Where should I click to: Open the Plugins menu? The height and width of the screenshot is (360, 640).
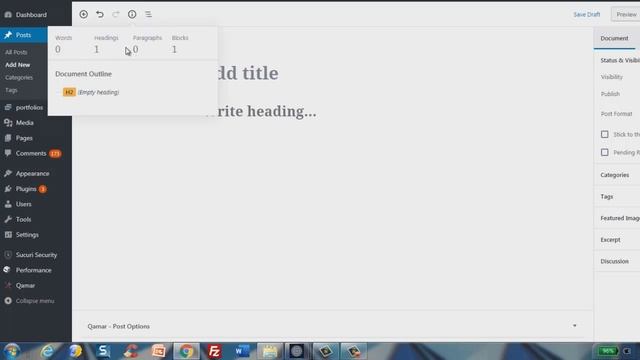[26, 189]
